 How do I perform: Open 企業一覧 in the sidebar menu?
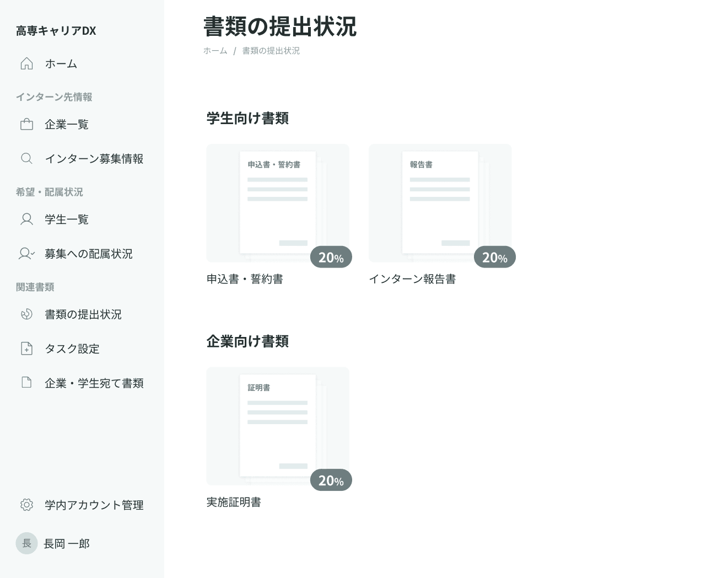[67, 124]
